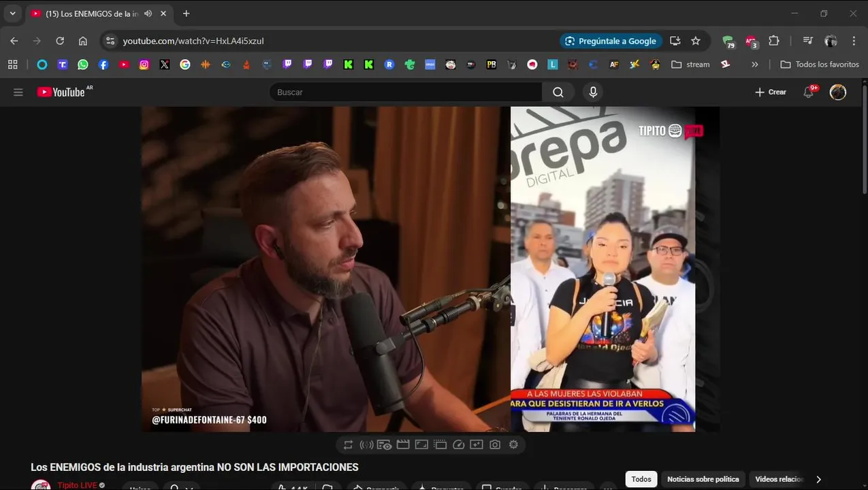Viewport: 868px width, 490px height.
Task: Reload the current page
Action: pos(60,41)
